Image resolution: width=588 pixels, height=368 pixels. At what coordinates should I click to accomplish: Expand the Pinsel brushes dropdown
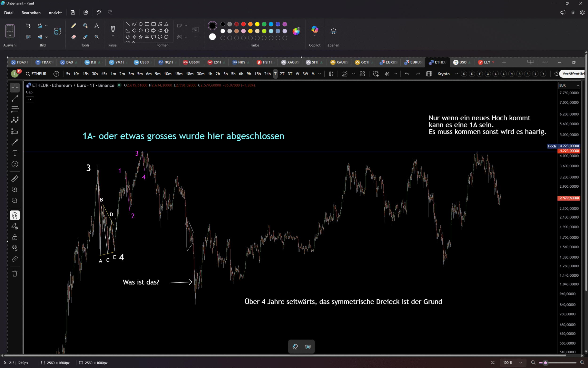pos(113,36)
